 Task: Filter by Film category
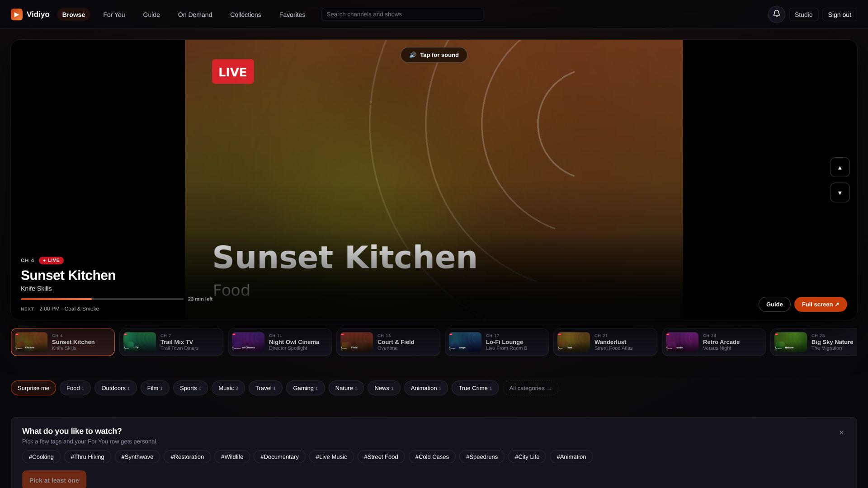[155, 388]
